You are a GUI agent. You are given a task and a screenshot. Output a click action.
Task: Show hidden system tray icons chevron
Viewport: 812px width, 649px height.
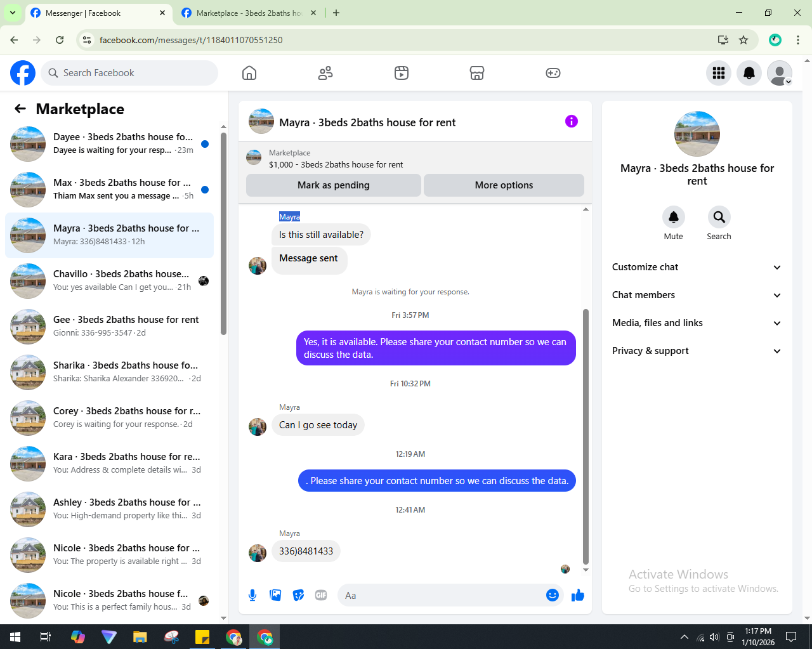point(684,637)
